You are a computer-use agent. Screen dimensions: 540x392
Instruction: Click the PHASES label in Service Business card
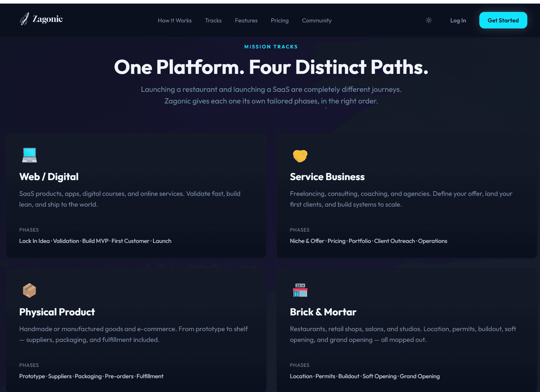tap(300, 230)
